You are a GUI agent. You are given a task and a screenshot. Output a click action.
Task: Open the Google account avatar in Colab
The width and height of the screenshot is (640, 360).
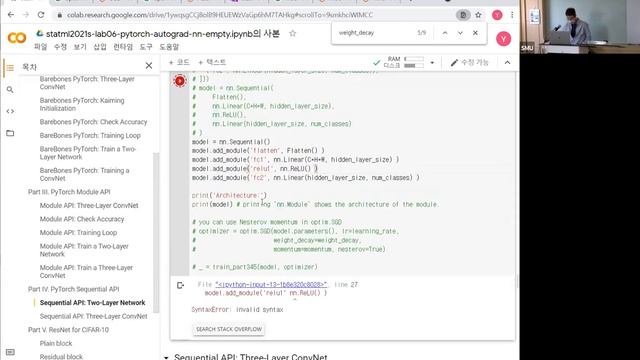pos(503,39)
